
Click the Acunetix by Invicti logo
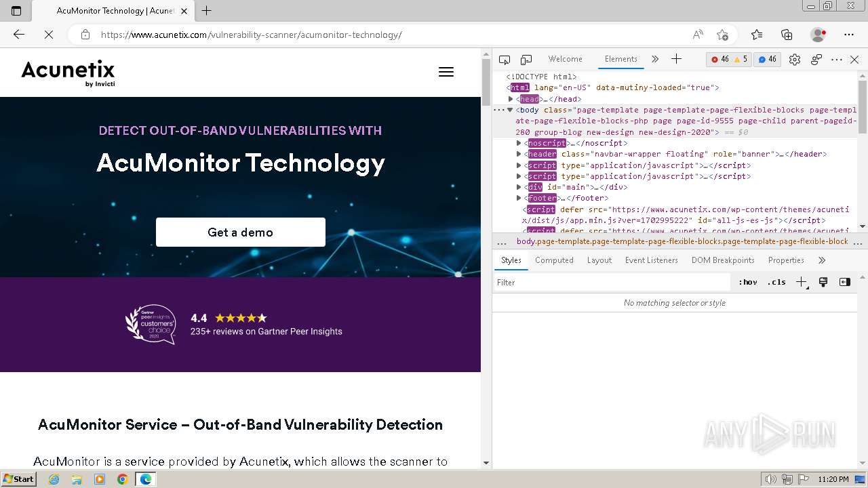(x=68, y=73)
